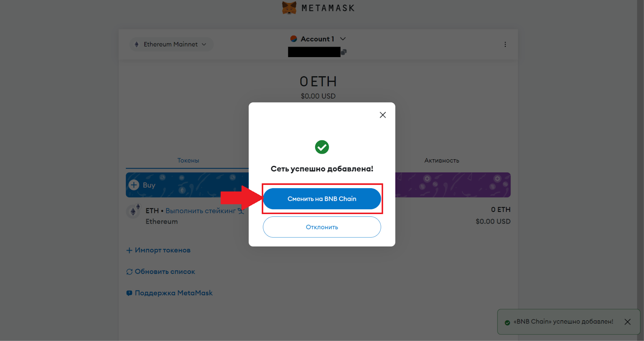Open the Ethereum Mainnet network dropdown
This screenshot has height=341, width=644.
[171, 44]
